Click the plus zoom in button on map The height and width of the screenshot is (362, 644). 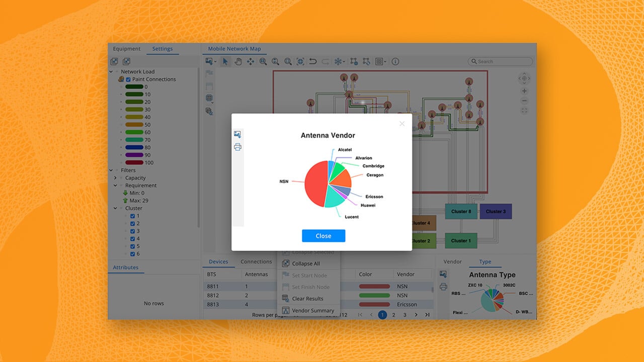pyautogui.click(x=524, y=91)
